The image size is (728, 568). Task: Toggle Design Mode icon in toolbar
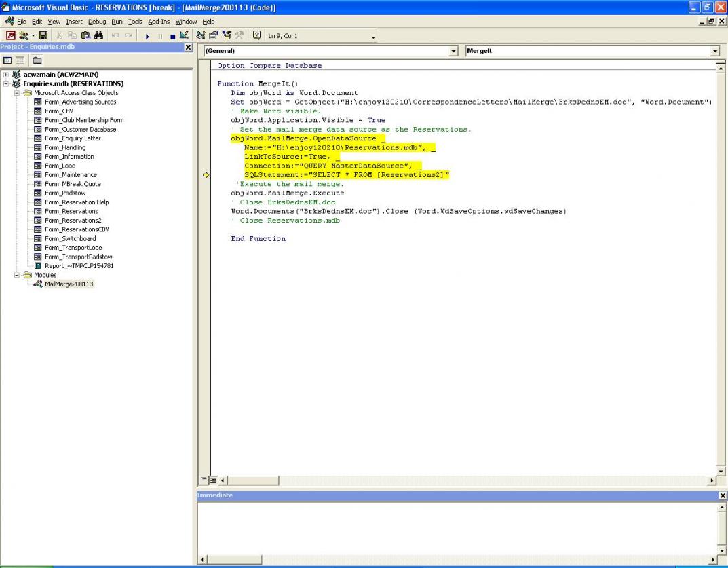coord(185,35)
